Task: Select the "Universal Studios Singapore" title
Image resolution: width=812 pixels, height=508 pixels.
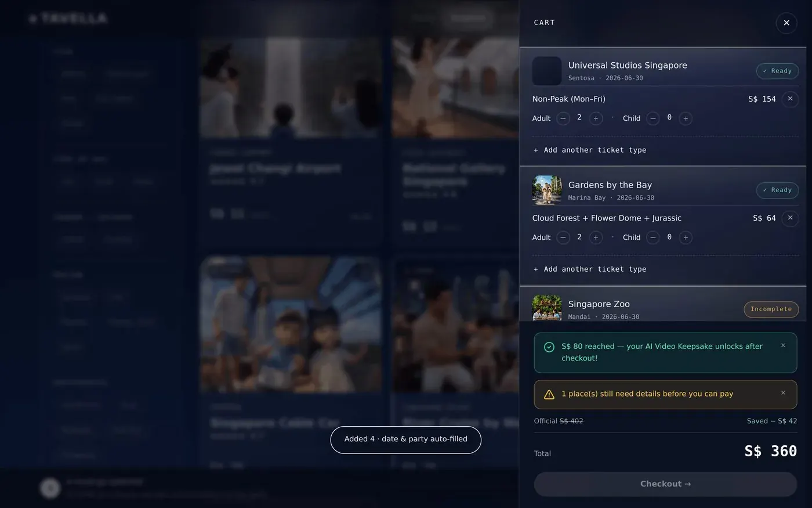Action: coord(628,66)
